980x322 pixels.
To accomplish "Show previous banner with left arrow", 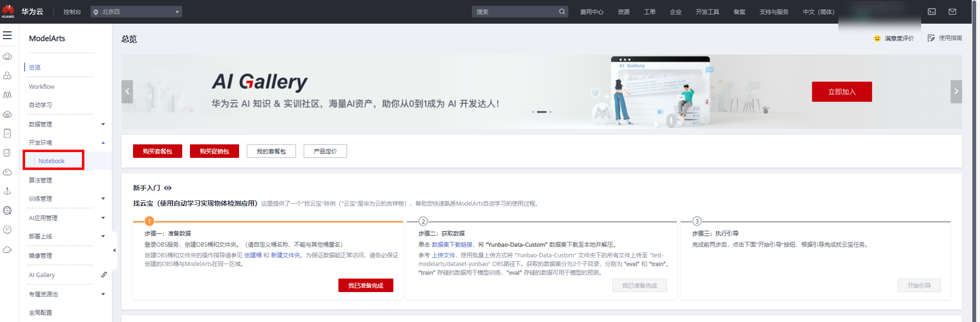I will pyautogui.click(x=127, y=91).
